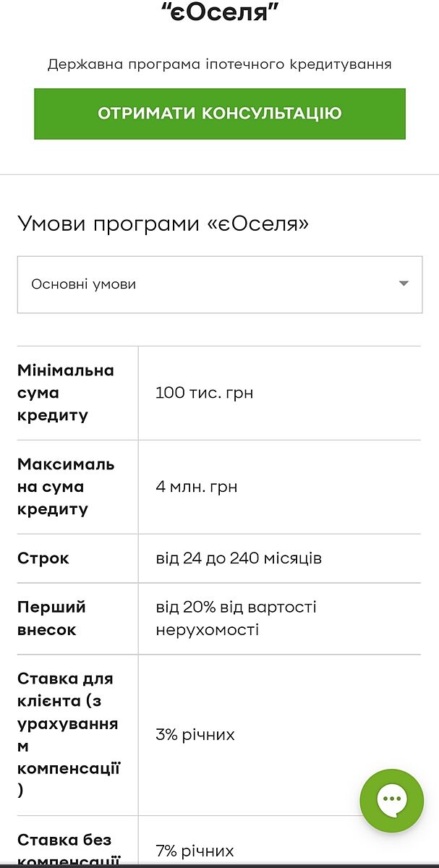This screenshot has width=439, height=868.
Task: Click the '4 млн. грн' value
Action: pyautogui.click(x=196, y=487)
